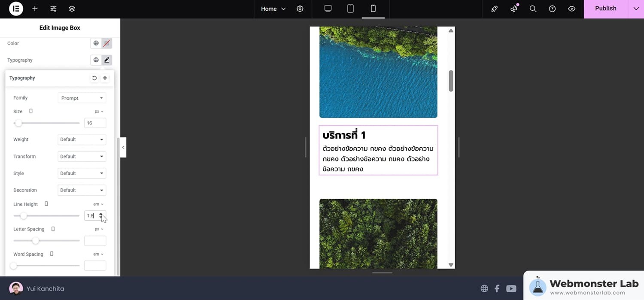Click the Elementor logo icon

(16, 9)
